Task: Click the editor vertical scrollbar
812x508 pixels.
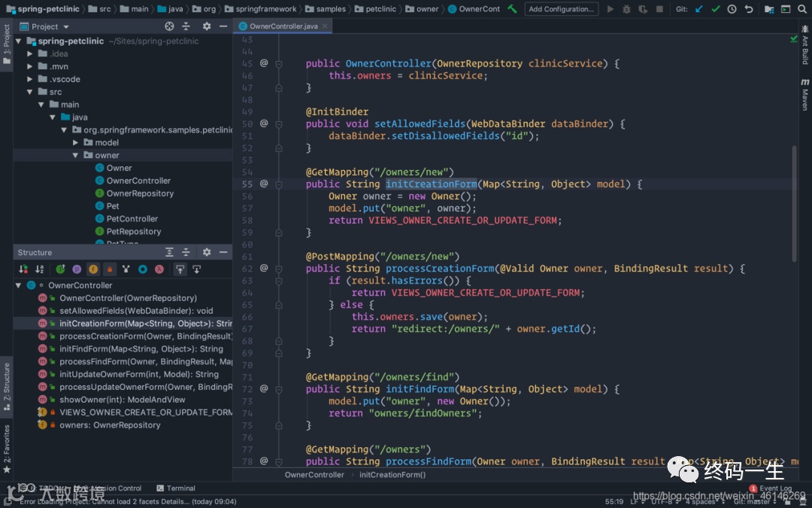Action: coord(794,203)
